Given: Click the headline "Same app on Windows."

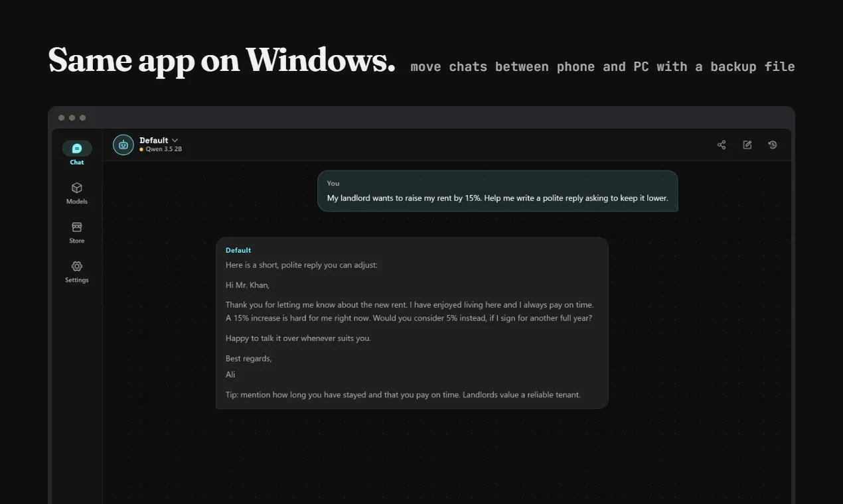Looking at the screenshot, I should coord(222,60).
